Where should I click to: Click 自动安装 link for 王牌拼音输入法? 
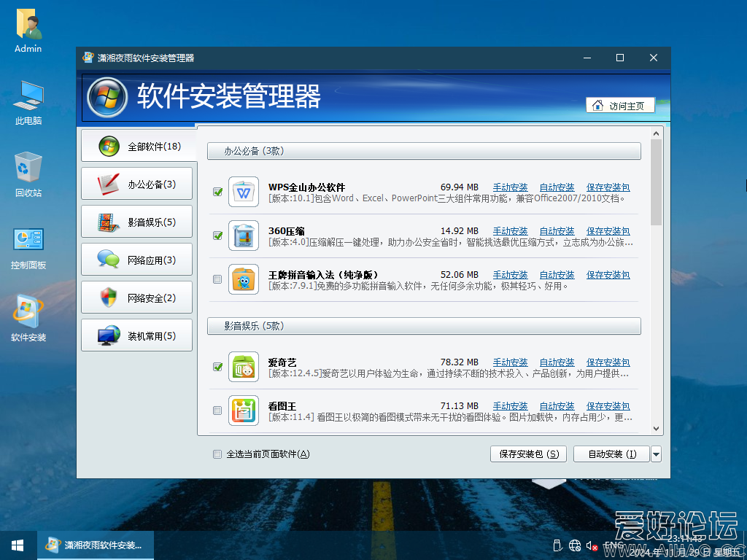(557, 275)
